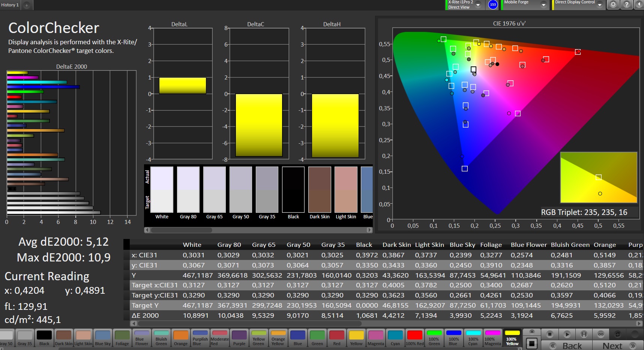This screenshot has width=644, height=350.
Task: Click the help question mark icon
Action: tap(626, 5)
